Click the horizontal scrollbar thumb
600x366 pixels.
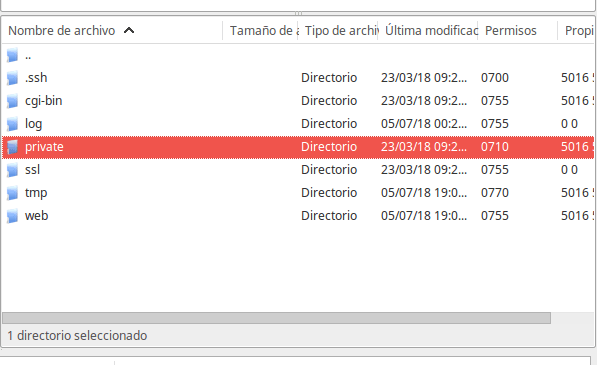point(276,318)
